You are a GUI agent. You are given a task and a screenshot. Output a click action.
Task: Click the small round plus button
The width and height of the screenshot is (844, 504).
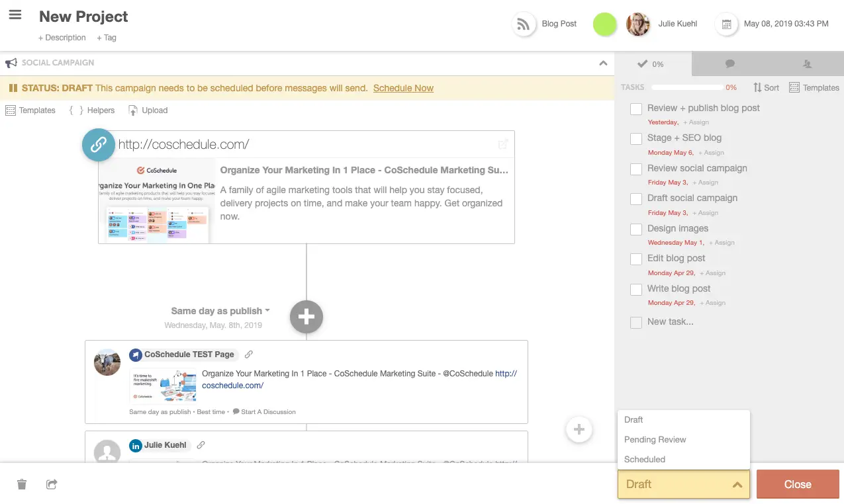(579, 429)
